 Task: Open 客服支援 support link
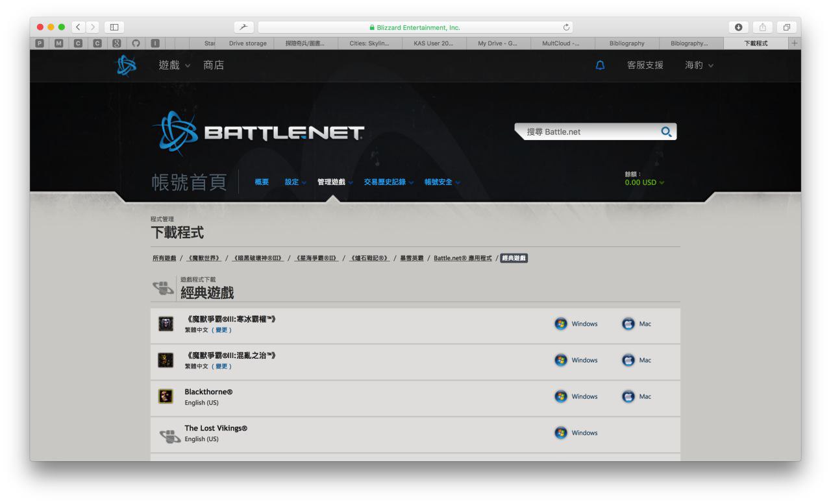[645, 66]
